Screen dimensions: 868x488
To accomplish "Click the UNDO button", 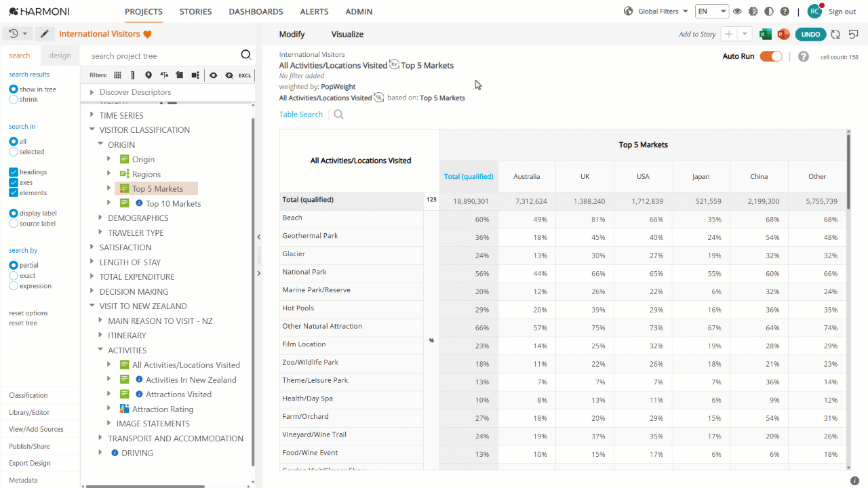I will [x=810, y=34].
